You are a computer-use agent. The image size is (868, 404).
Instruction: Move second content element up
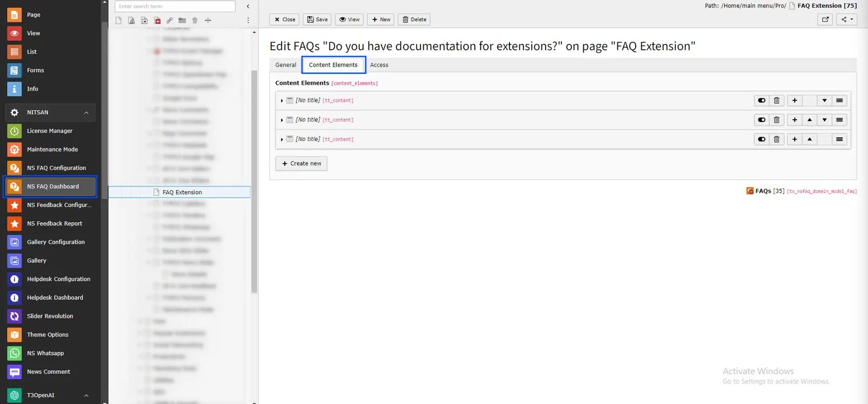809,120
